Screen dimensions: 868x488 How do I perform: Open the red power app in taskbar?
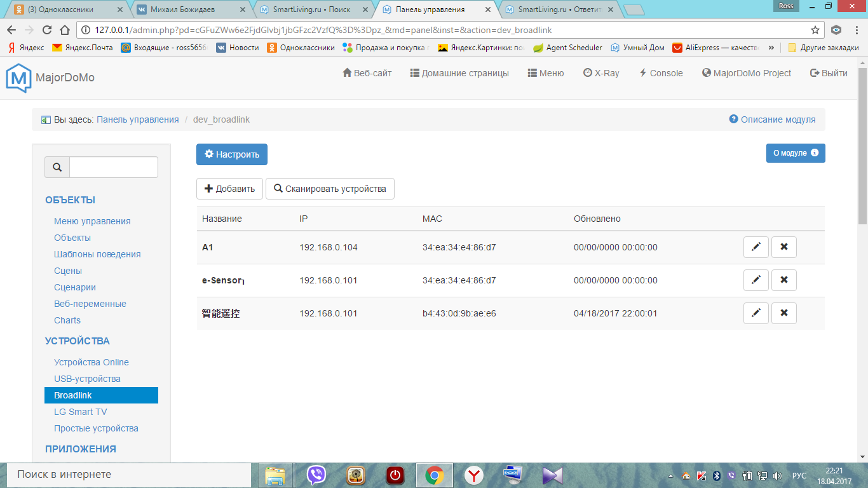pos(395,475)
